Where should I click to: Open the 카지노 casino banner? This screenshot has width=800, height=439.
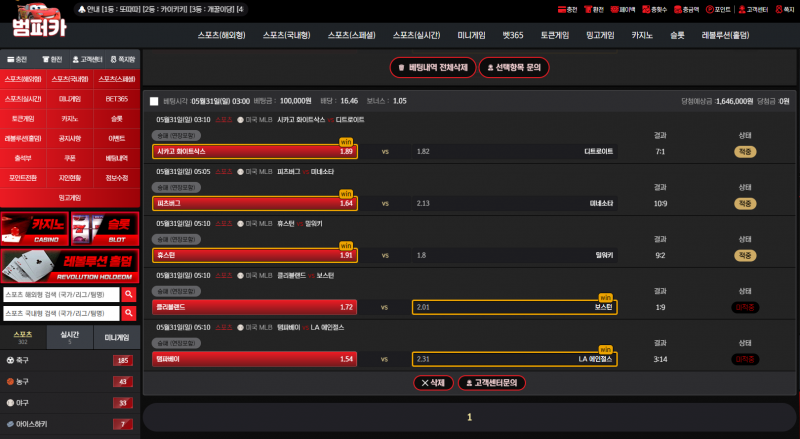[35, 229]
